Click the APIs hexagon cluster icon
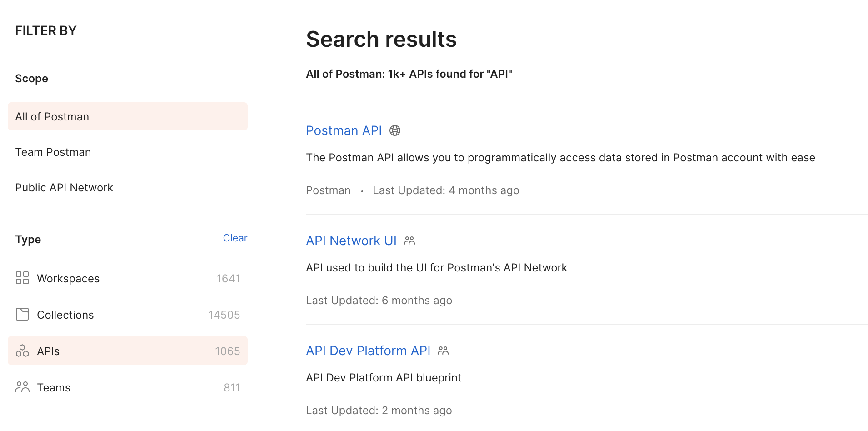 [x=22, y=351]
